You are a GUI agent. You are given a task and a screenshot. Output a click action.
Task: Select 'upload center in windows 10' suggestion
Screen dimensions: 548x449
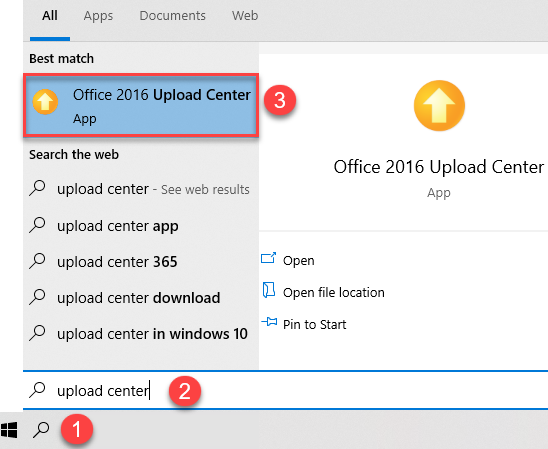tap(141, 334)
